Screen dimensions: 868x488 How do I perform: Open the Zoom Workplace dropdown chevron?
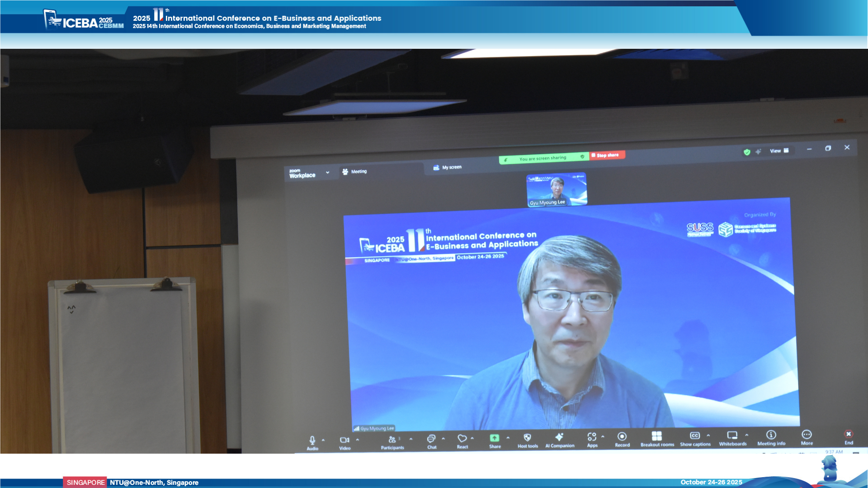(x=327, y=173)
